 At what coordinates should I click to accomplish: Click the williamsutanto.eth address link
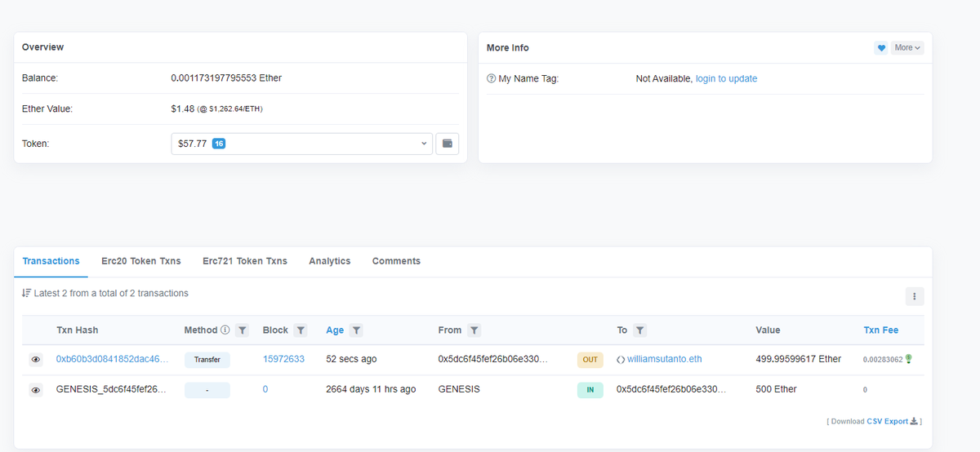click(x=664, y=359)
